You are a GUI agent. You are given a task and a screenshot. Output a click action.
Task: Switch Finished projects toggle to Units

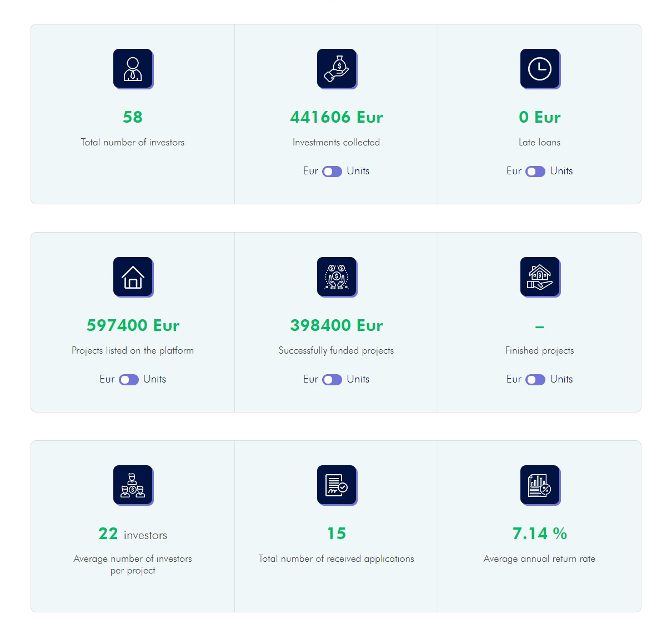point(535,380)
